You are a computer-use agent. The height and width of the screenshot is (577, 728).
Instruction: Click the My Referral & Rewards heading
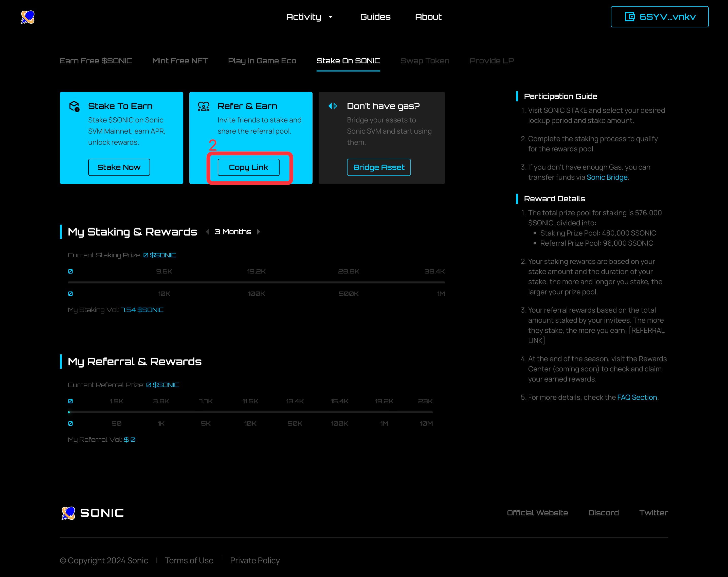(135, 362)
